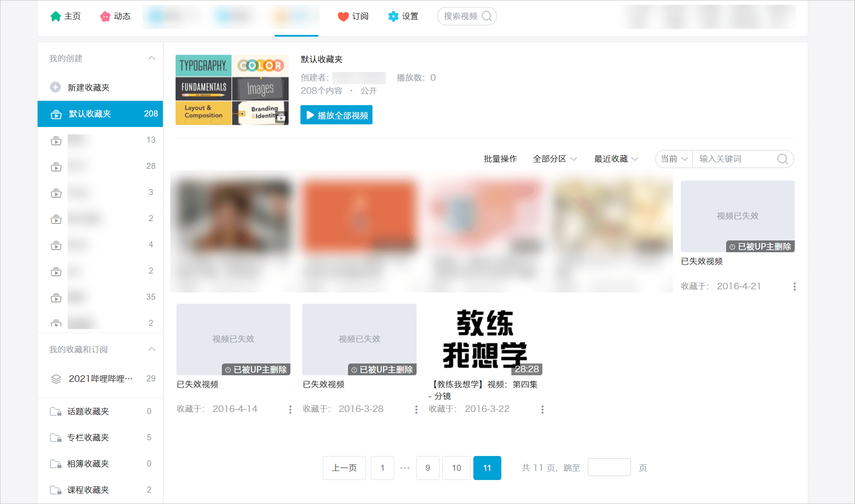
Task: Click the plus icon for 新建收藏夹
Action: [55, 87]
